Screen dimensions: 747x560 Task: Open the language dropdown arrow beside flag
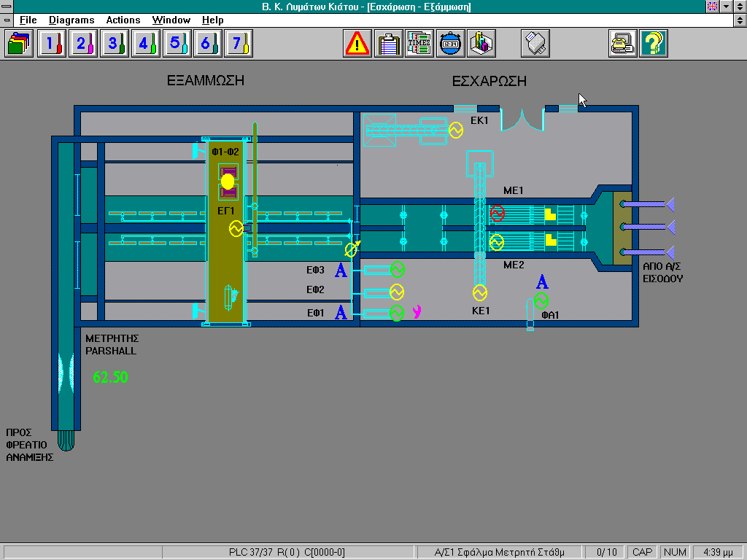click(726, 7)
